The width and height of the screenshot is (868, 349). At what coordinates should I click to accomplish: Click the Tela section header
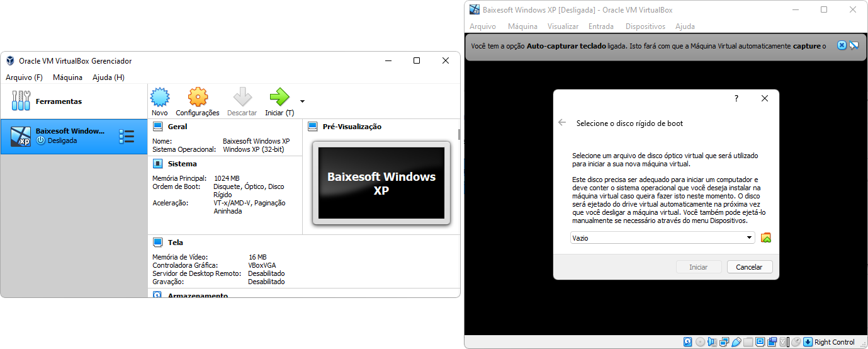click(x=176, y=243)
